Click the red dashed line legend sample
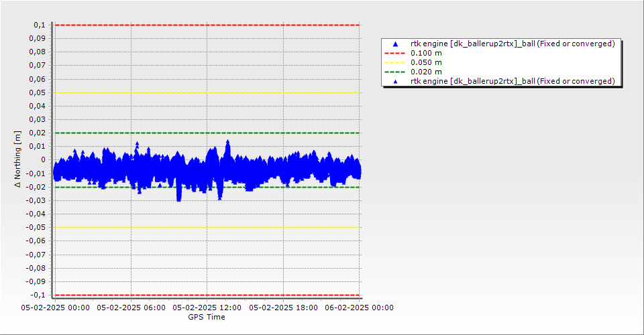The width and height of the screenshot is (644, 335). pos(394,54)
